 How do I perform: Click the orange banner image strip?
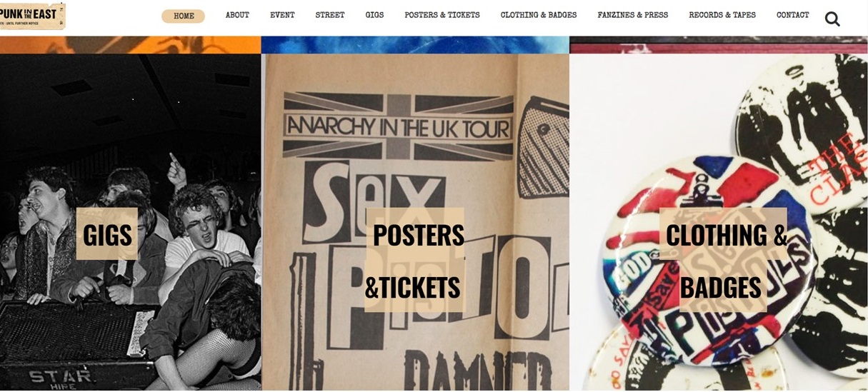click(130, 44)
